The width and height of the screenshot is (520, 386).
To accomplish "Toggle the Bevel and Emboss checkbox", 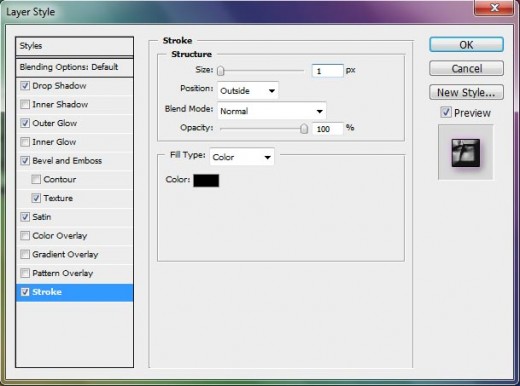I will [25, 161].
